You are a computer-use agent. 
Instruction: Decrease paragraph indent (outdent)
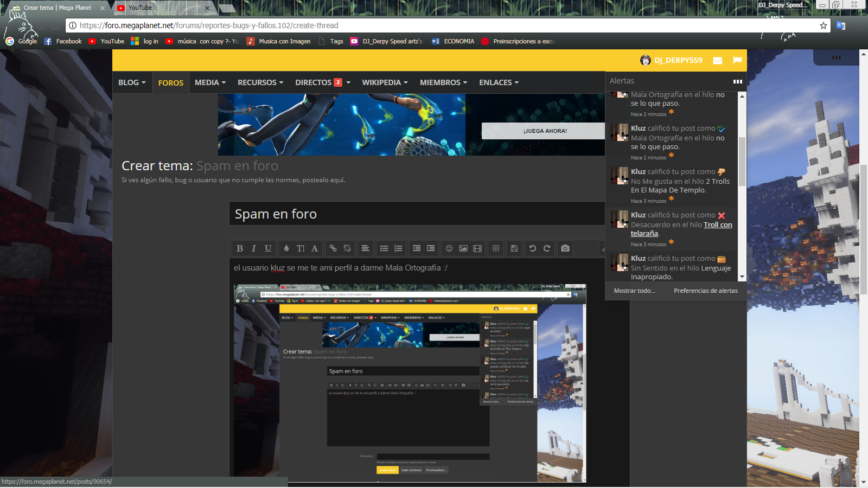pyautogui.click(x=417, y=248)
